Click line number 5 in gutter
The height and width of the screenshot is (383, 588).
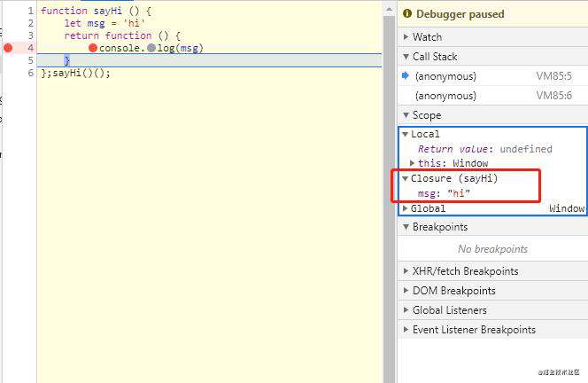coord(31,60)
